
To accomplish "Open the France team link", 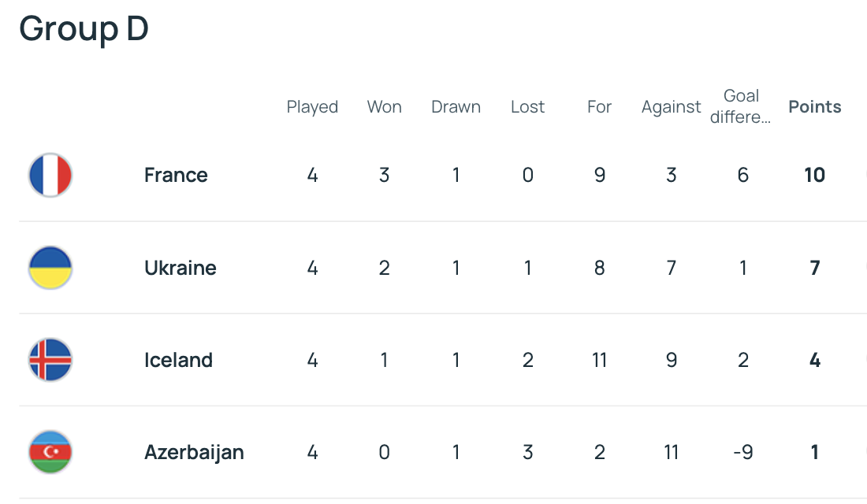I will pos(176,175).
